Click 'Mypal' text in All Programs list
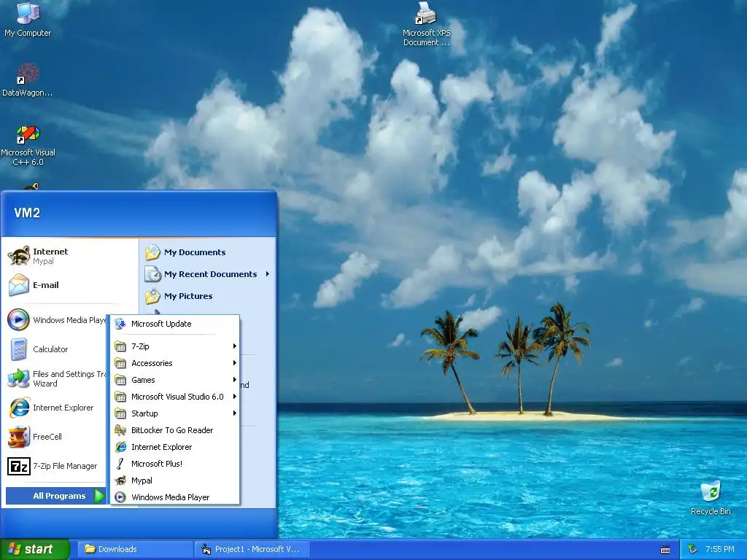The height and width of the screenshot is (560, 747). pyautogui.click(x=142, y=481)
